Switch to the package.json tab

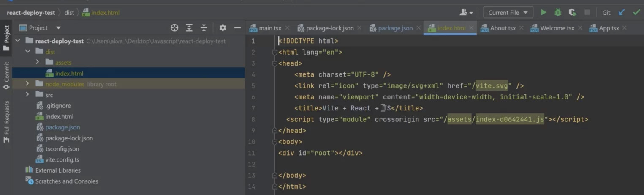click(395, 28)
